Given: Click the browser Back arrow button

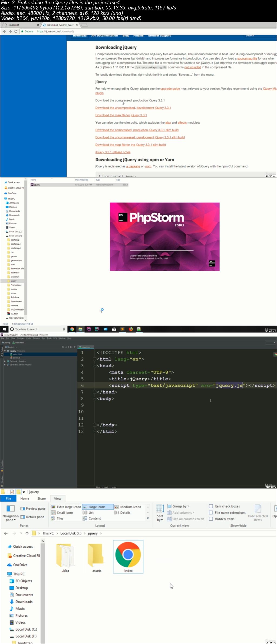Looking at the screenshot, I should click(x=5, y=31).
